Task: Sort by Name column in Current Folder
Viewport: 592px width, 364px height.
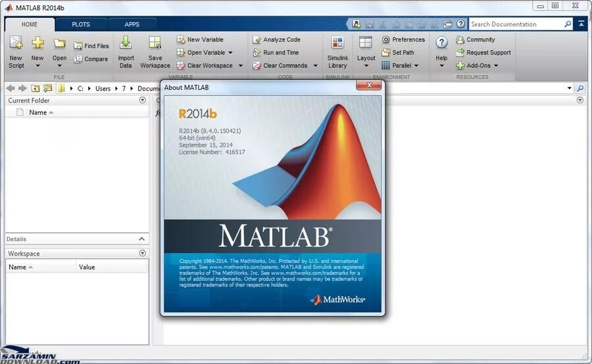Action: [x=38, y=112]
